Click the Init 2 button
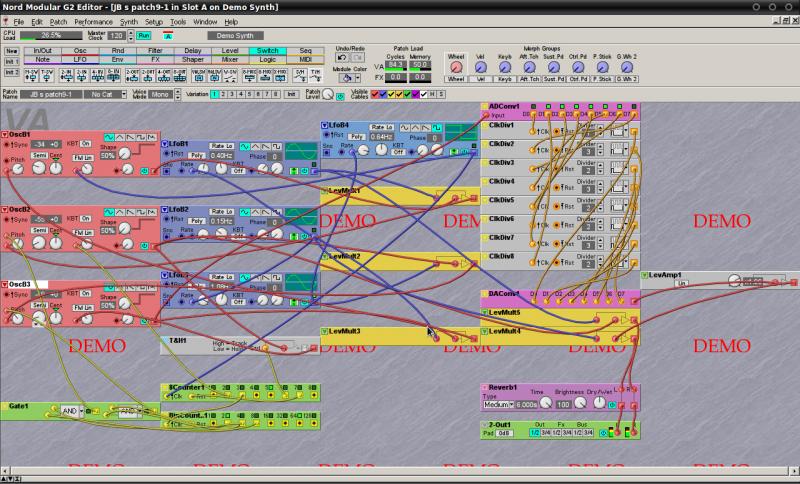Viewport: 800px width, 484px height. [12, 72]
